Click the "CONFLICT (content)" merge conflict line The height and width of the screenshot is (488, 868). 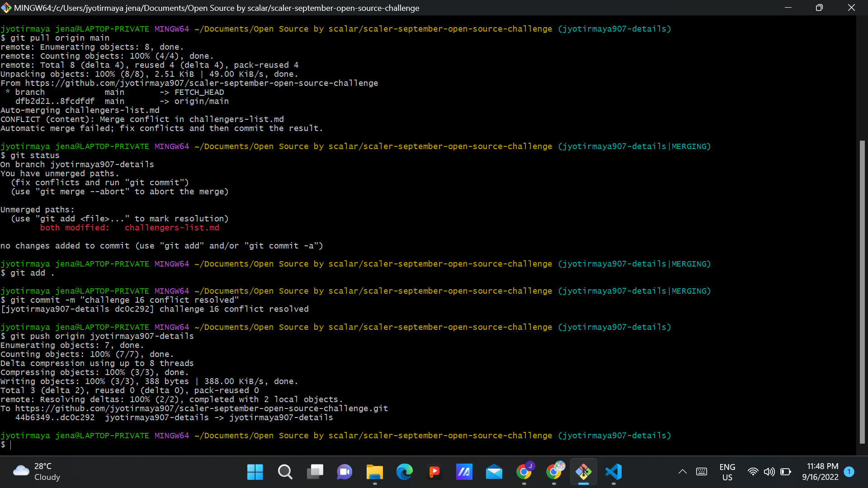142,119
